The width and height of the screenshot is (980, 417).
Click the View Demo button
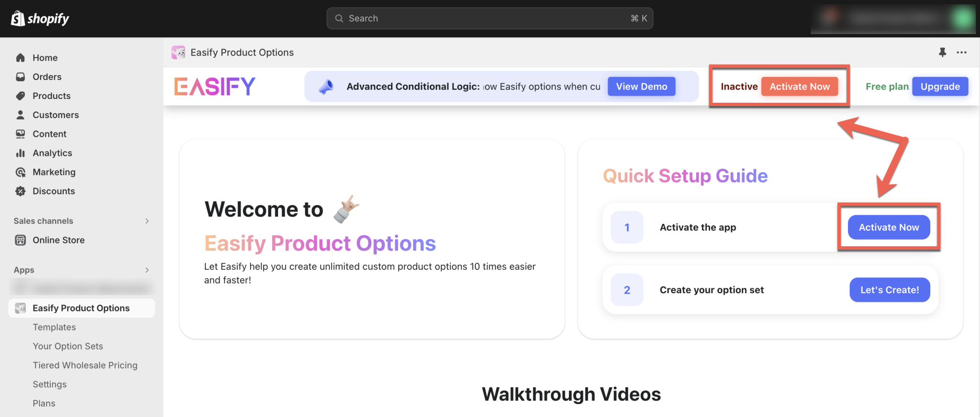[x=641, y=87]
